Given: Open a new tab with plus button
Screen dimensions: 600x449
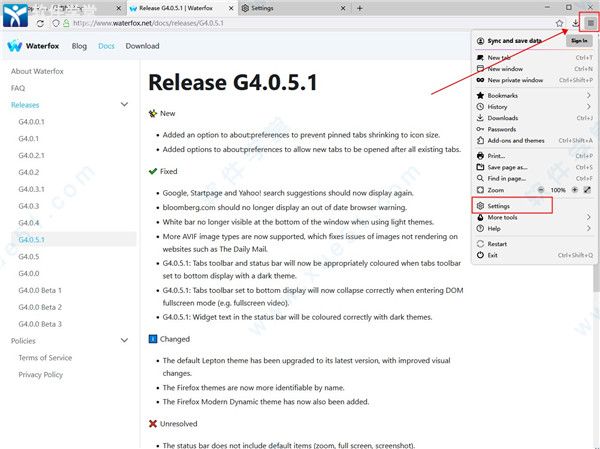Looking at the screenshot, I should pos(360,8).
